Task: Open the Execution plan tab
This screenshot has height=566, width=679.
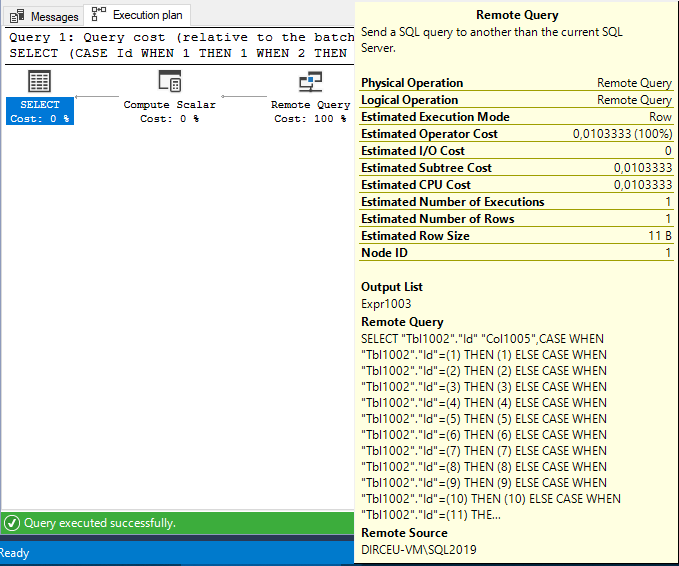Action: pos(137,15)
